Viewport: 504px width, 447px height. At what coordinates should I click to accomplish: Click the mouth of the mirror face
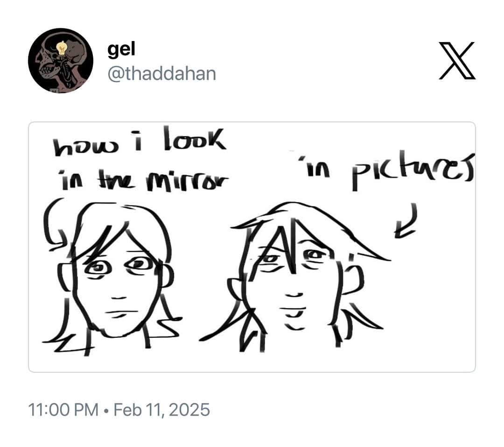[x=122, y=313]
